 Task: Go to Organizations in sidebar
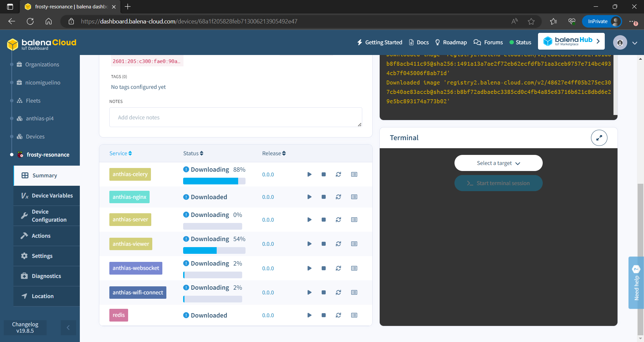coord(38,64)
